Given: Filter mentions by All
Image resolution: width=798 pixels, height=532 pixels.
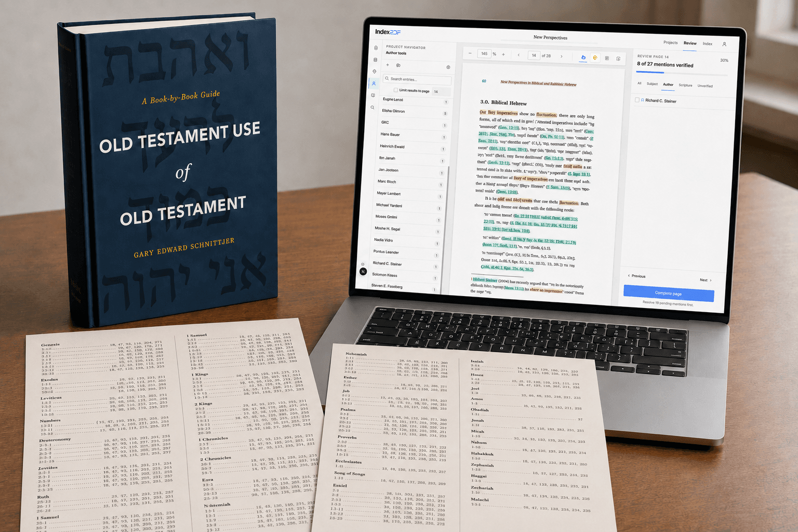Looking at the screenshot, I should [x=640, y=83].
